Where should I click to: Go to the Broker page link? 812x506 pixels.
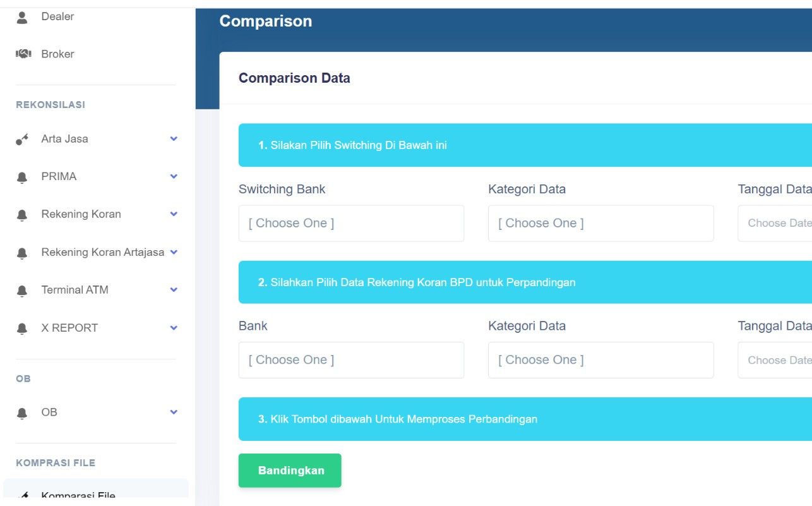(x=57, y=54)
